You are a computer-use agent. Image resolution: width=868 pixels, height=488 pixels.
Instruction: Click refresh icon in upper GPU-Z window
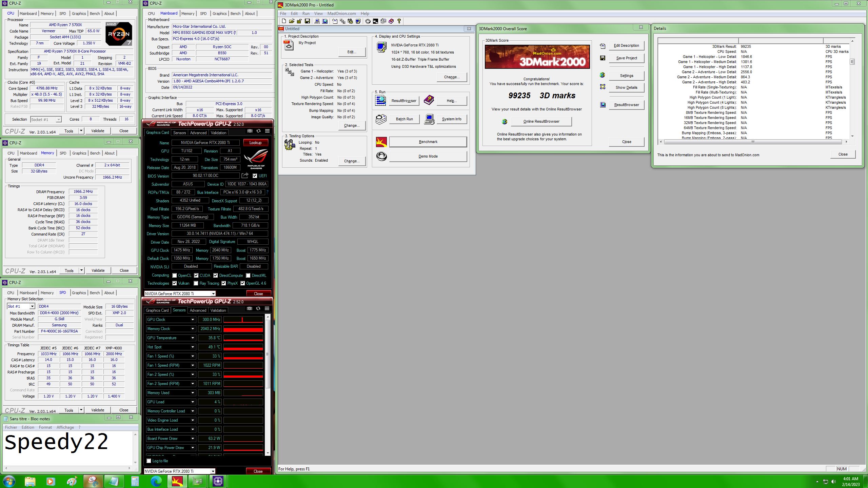pyautogui.click(x=258, y=131)
